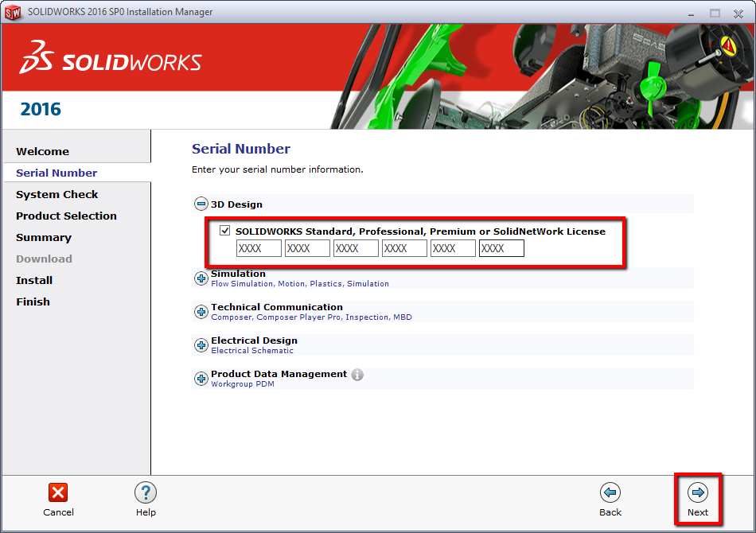This screenshot has height=533, width=756.
Task: Proceed with the Next arrow icon
Action: (698, 492)
